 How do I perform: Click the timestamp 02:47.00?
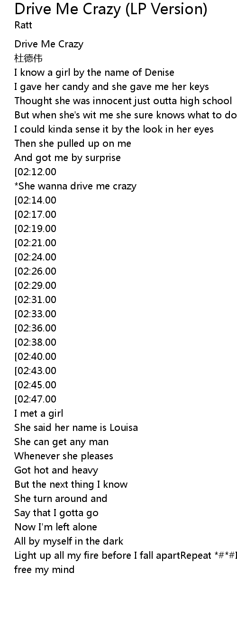click(x=35, y=399)
